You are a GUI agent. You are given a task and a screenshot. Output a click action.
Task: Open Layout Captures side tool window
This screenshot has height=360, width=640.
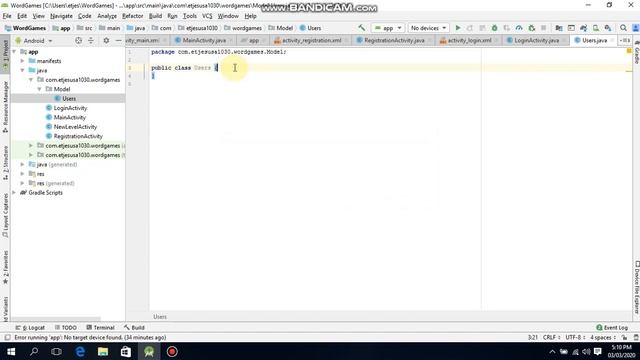point(5,215)
